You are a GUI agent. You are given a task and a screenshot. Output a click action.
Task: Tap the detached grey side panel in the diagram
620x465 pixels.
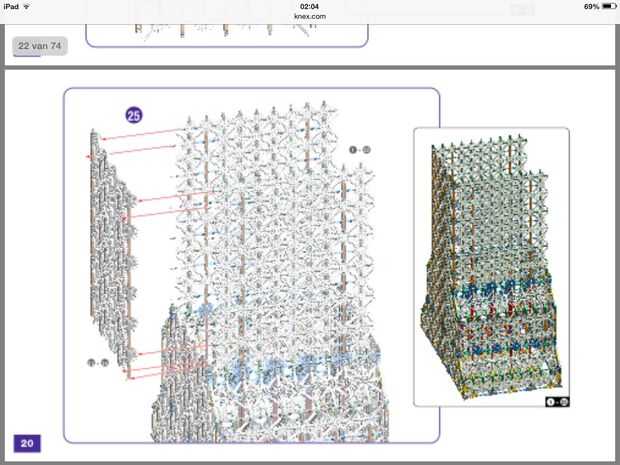(112, 253)
